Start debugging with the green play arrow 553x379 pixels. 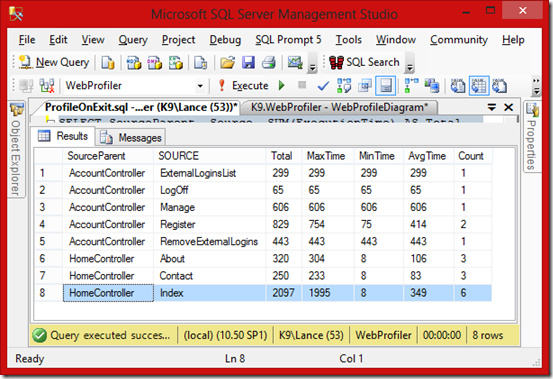click(x=281, y=85)
